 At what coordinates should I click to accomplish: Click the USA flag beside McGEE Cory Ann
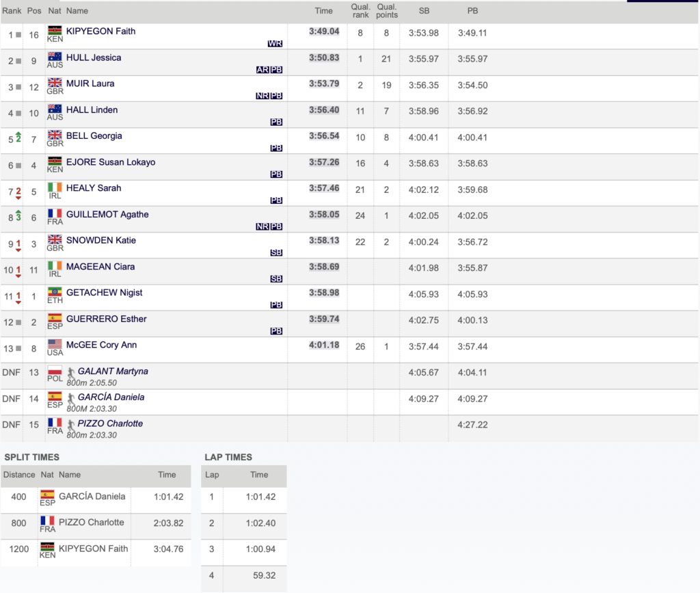click(55, 344)
